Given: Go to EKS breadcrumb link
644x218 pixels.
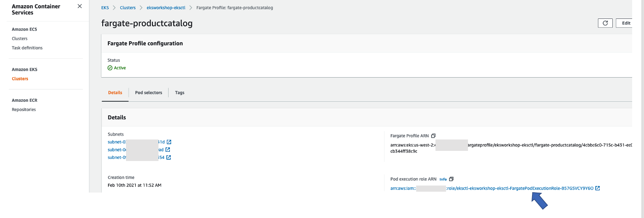Looking at the screenshot, I should pos(105,8).
